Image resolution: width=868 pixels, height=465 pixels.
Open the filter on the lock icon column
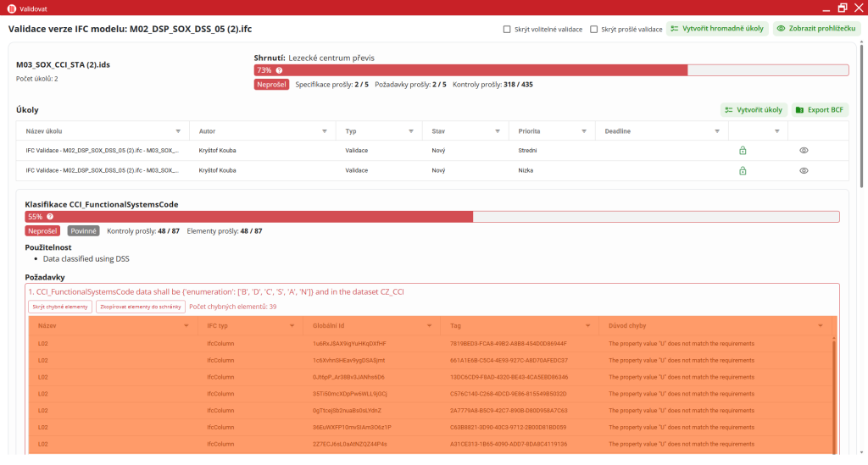coord(778,131)
